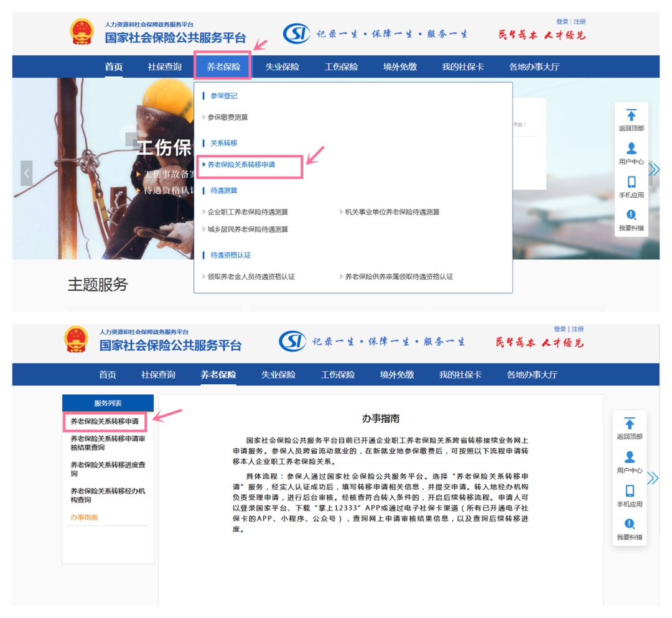Select the orange 办事指南 sidebar item
This screenshot has width=672, height=618.
click(x=84, y=517)
